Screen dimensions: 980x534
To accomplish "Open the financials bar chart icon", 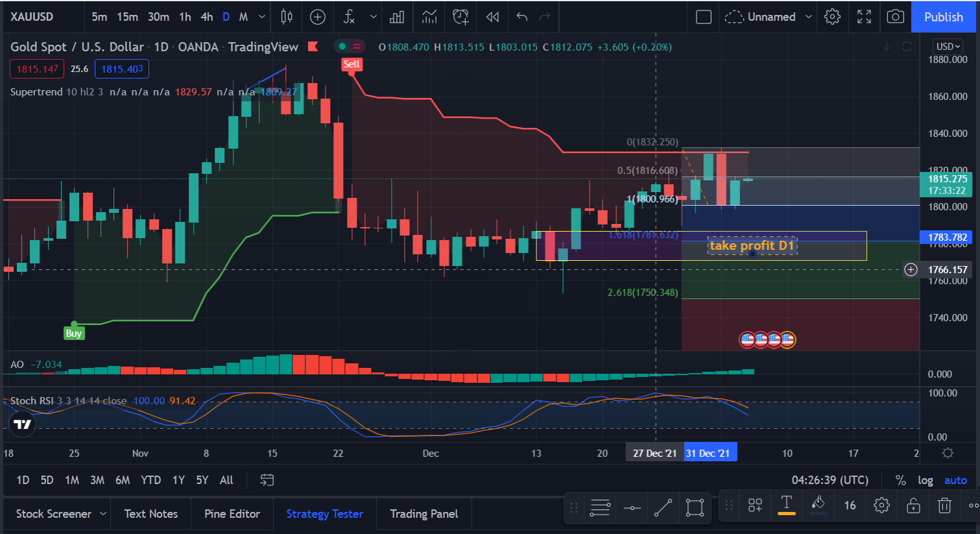I will point(397,17).
